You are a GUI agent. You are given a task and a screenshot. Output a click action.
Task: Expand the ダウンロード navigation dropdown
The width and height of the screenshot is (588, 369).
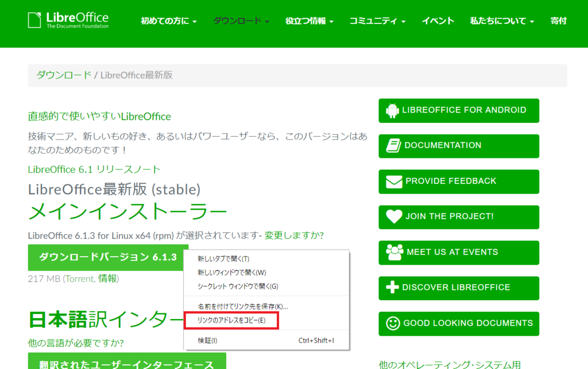point(241,21)
